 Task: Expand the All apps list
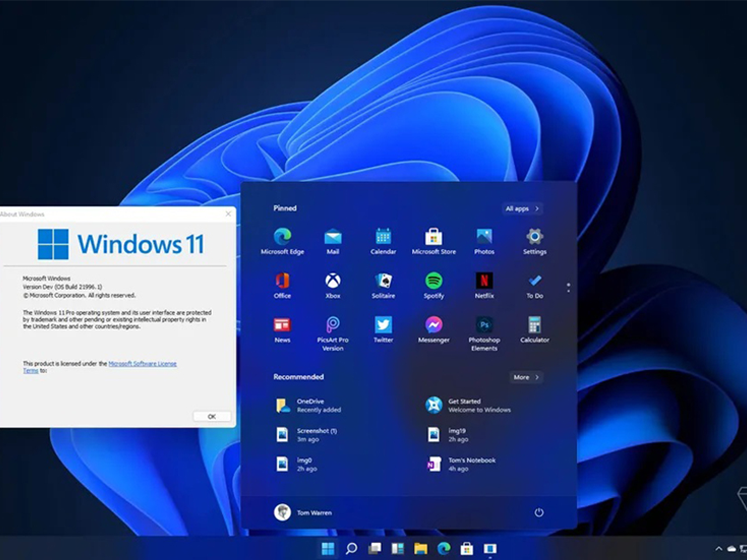(522, 209)
